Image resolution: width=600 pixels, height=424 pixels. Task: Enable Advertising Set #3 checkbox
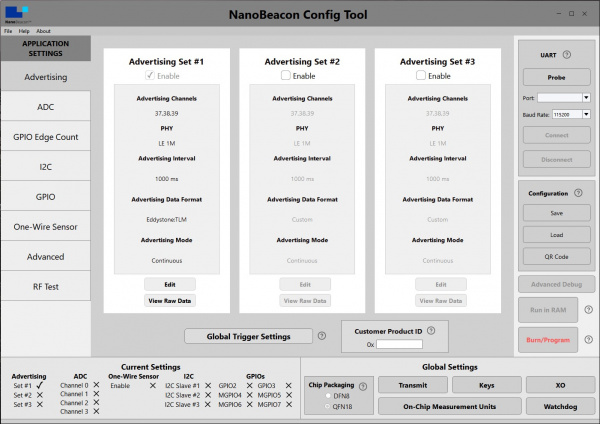click(x=421, y=75)
